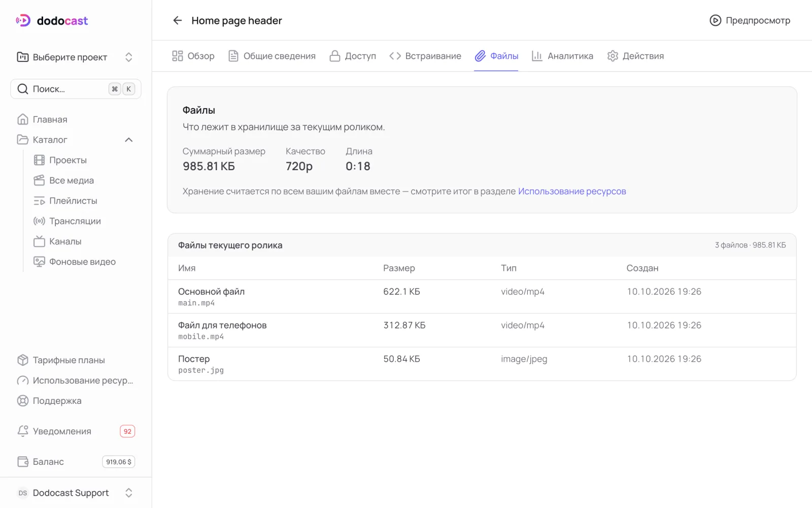This screenshot has height=508, width=812.
Task: Click the Фоновые видео icon
Action: click(39, 262)
